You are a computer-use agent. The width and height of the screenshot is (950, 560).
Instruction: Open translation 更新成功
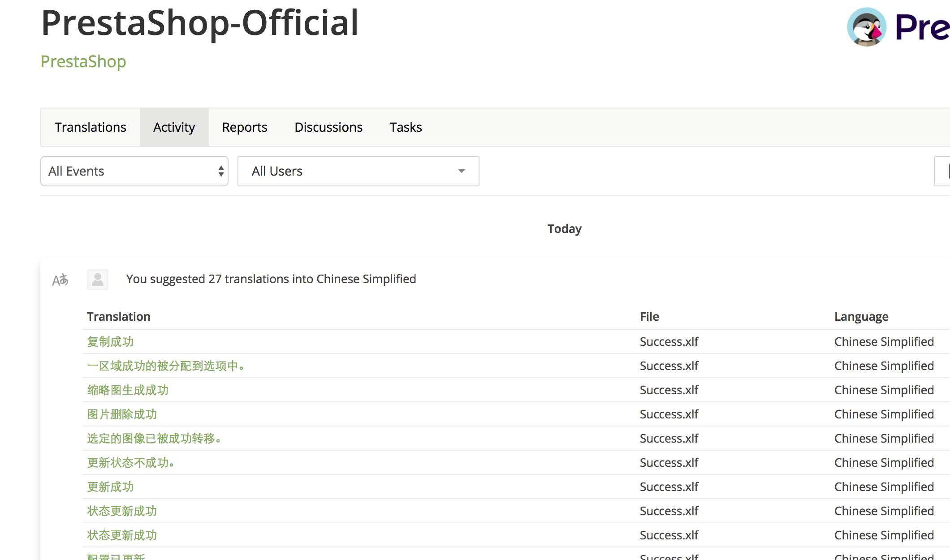[110, 487]
